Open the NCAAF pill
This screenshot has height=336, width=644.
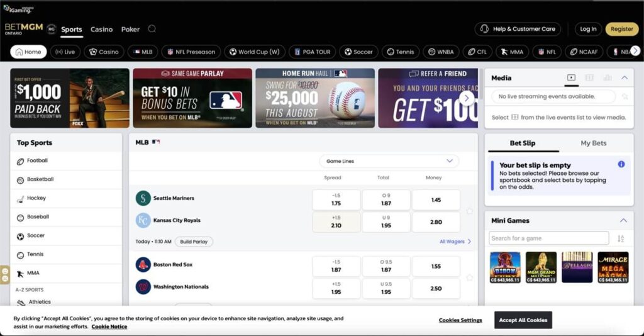[x=584, y=52]
